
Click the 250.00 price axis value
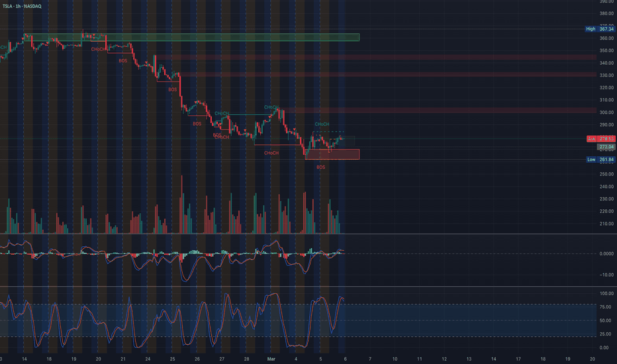click(606, 174)
